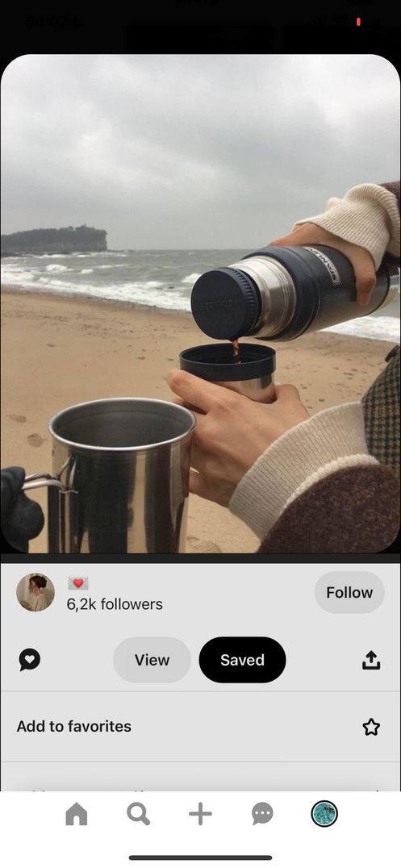The width and height of the screenshot is (401, 868).
Task: Toggle the Saved pin button
Action: point(243,660)
